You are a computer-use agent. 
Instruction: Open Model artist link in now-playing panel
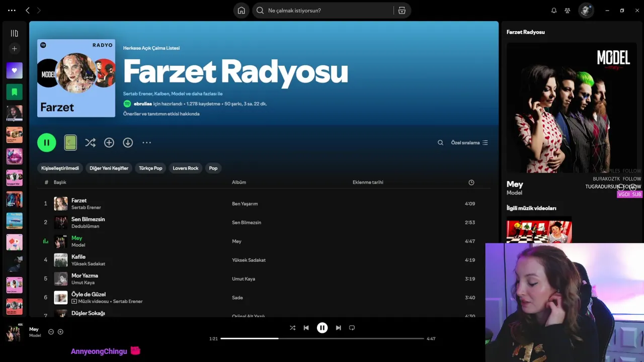point(514,193)
